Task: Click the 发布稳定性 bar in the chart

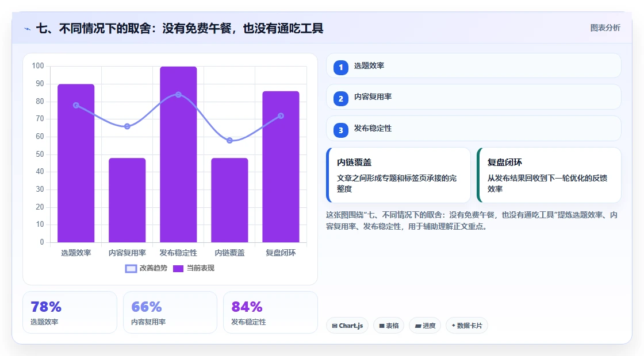Action: point(178,154)
